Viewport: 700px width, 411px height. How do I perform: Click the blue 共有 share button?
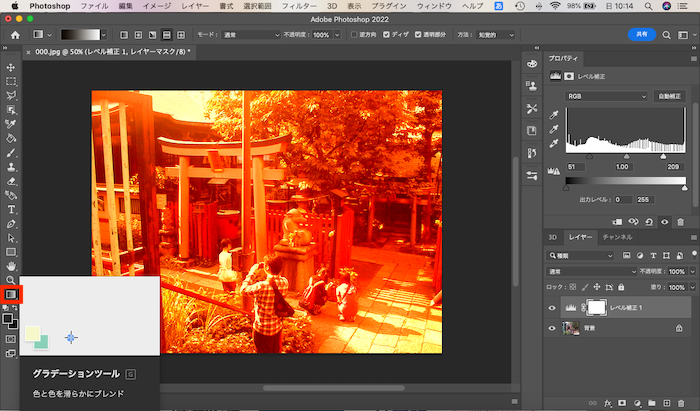pos(642,34)
